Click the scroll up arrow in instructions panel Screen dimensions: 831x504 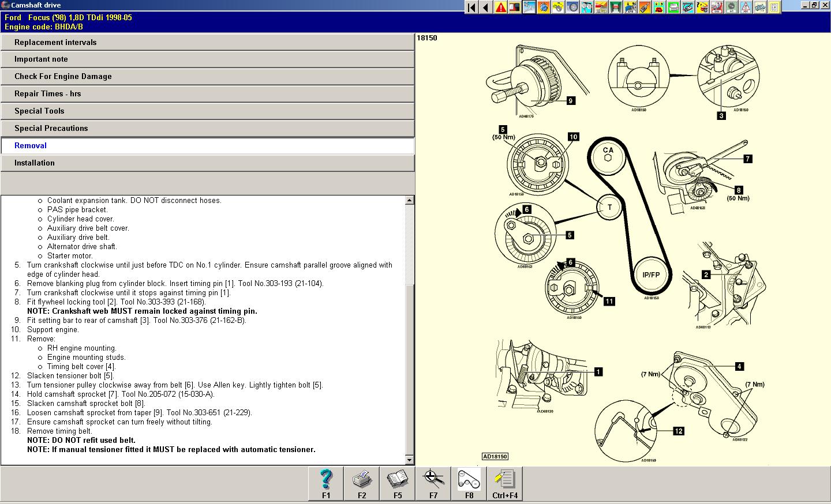coord(410,201)
